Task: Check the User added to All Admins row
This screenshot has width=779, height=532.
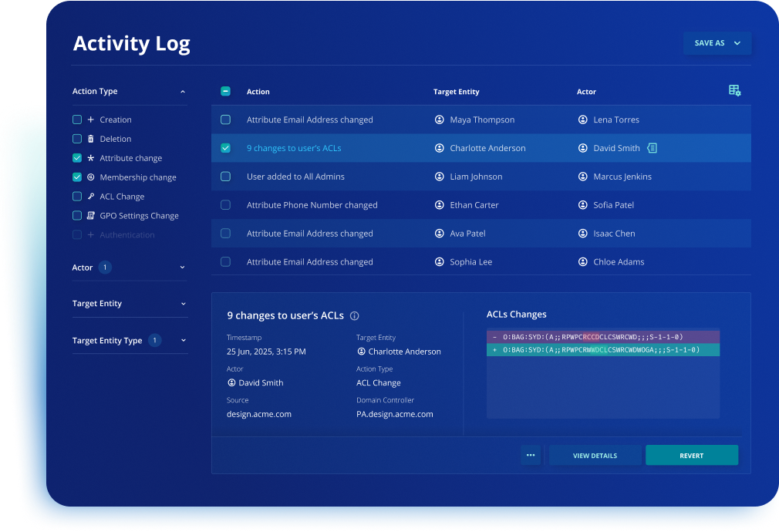Action: point(225,176)
